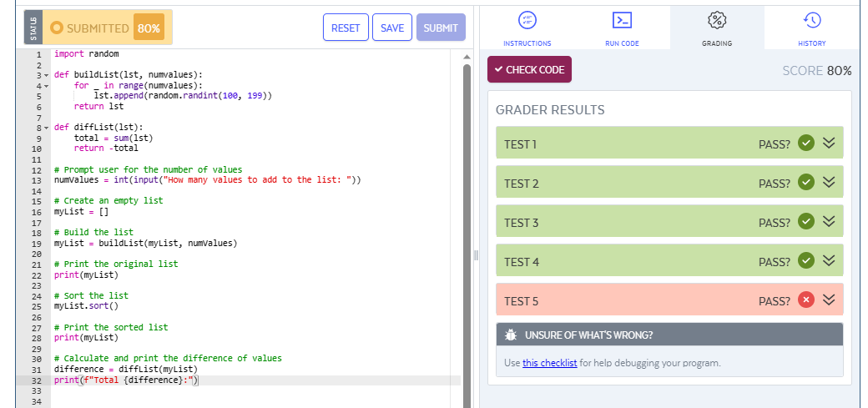Open the 'this checklist' link
The image size is (868, 408).
[550, 363]
